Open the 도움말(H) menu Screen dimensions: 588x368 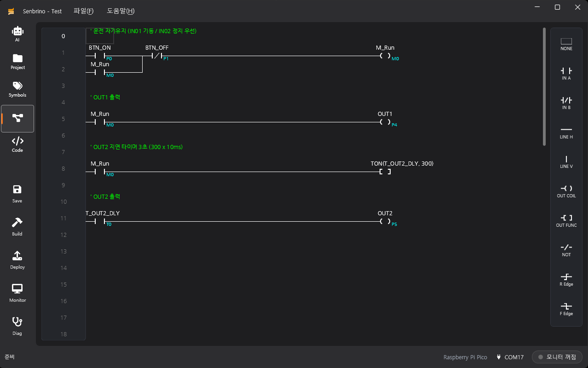pyautogui.click(x=121, y=11)
